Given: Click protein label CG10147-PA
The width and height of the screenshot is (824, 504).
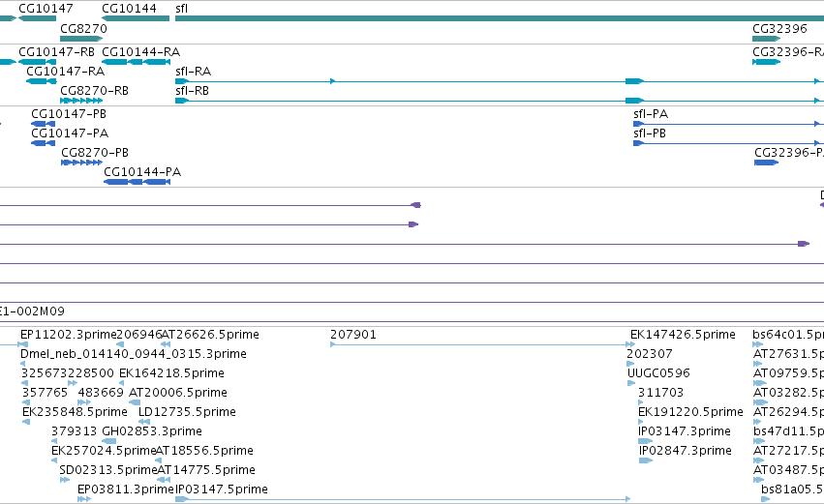Looking at the screenshot, I should pos(70,133).
